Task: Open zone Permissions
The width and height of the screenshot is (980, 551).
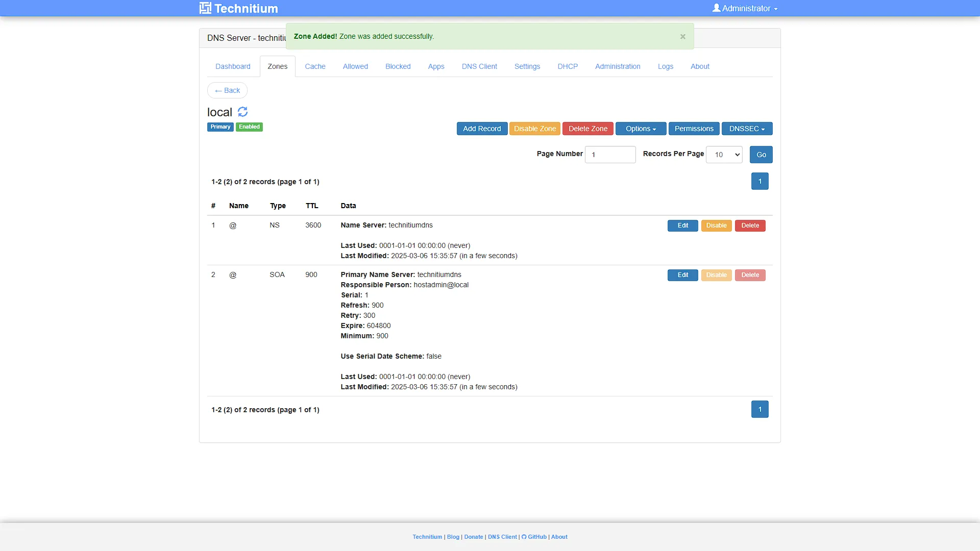Action: pos(694,129)
